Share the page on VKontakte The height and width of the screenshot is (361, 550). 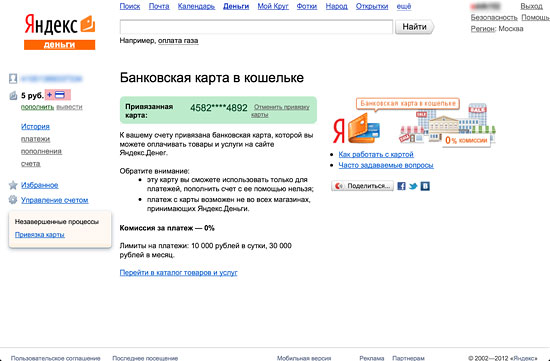point(425,186)
